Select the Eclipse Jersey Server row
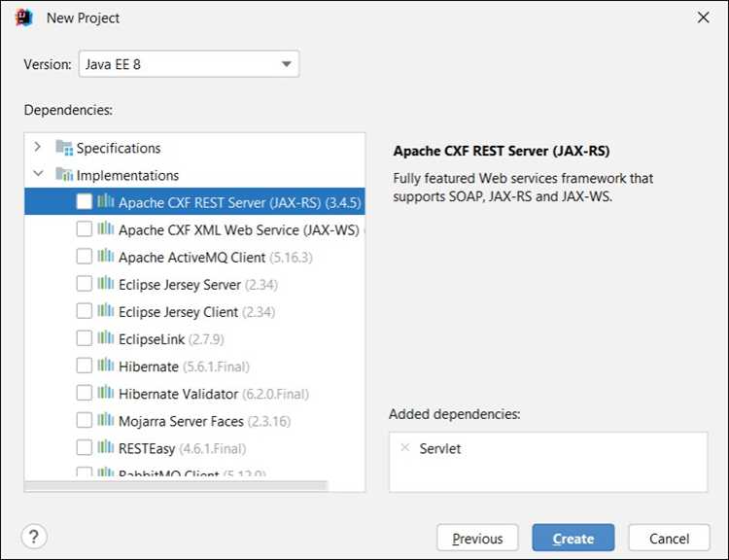The width and height of the screenshot is (729, 560). point(194,284)
